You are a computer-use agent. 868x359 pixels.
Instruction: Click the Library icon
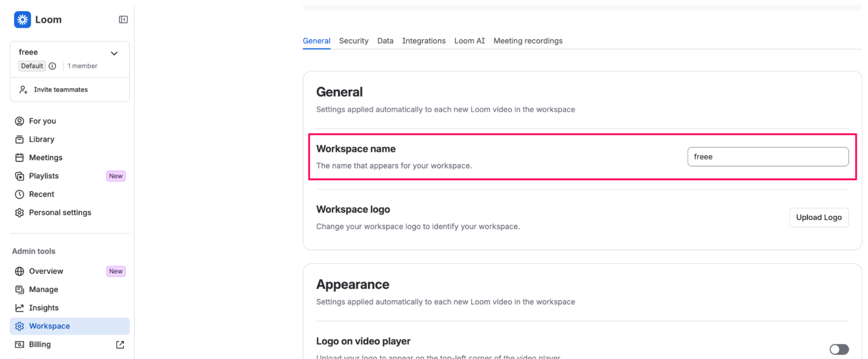(19, 139)
